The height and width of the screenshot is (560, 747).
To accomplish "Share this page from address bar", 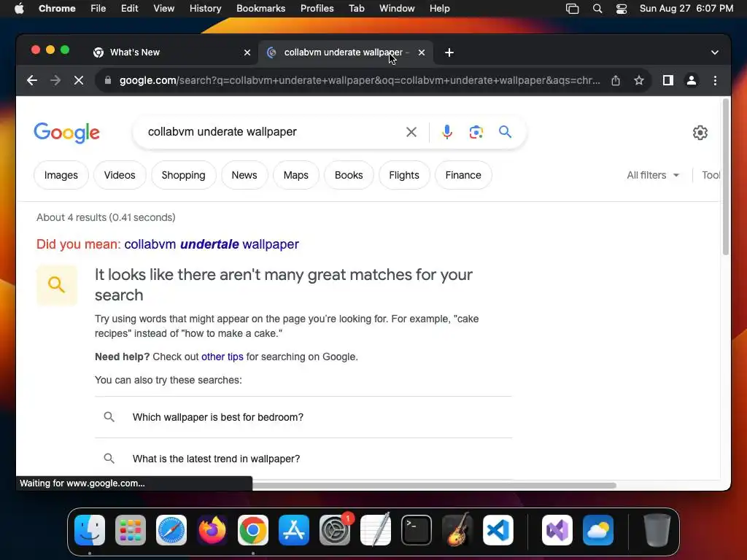I will point(616,80).
